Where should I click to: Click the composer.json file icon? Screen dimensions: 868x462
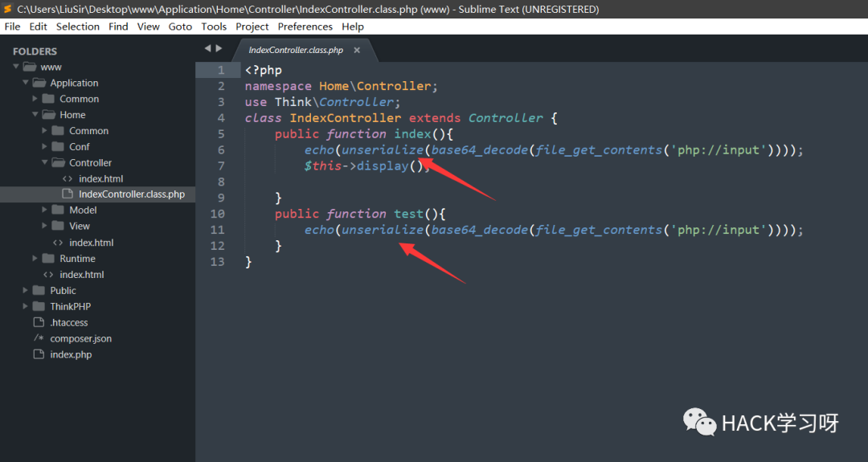pos(39,338)
